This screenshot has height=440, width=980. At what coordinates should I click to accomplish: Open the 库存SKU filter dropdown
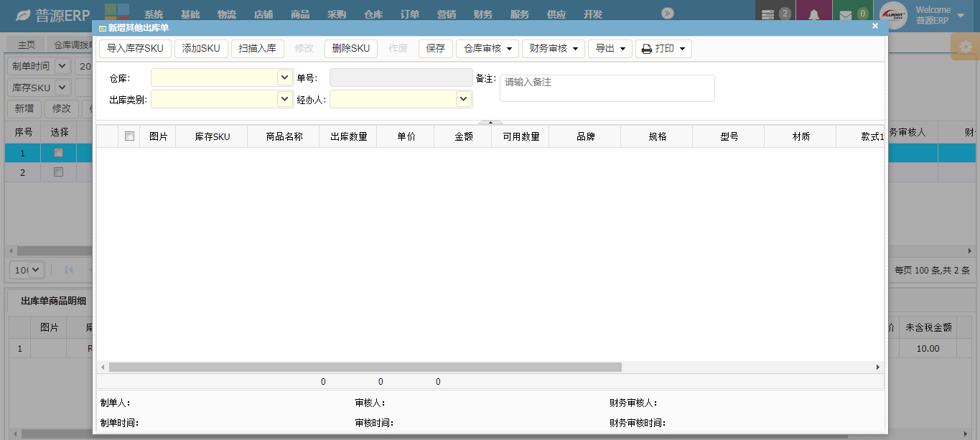pos(62,88)
